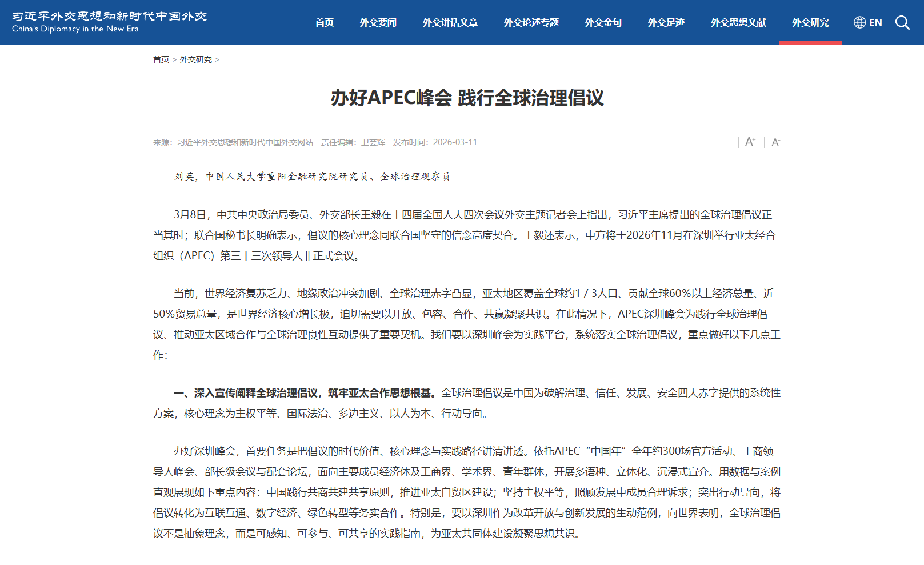
Task: Click 首页 breadcrumb link
Action: pyautogui.click(x=161, y=59)
